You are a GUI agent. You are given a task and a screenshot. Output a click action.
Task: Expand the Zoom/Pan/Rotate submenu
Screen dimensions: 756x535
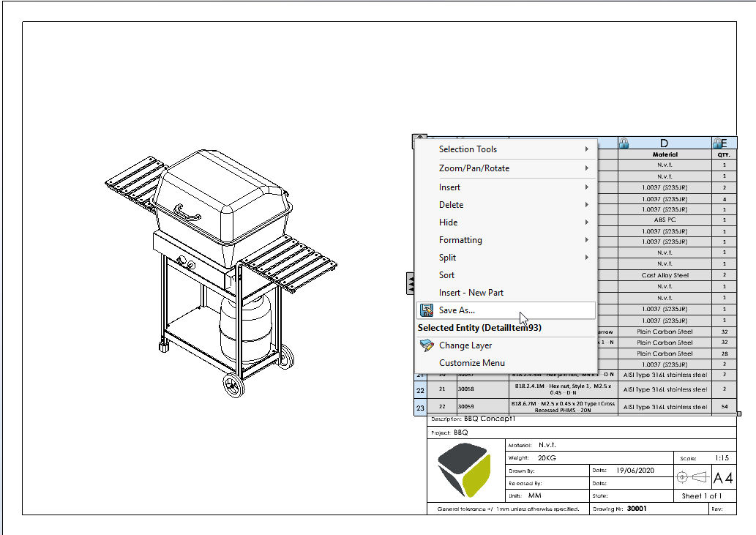(x=473, y=168)
